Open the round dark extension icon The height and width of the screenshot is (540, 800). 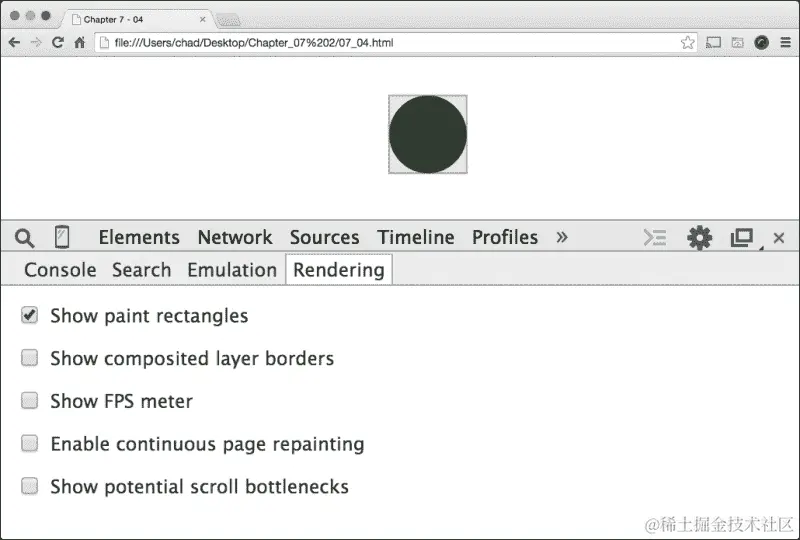(761, 42)
